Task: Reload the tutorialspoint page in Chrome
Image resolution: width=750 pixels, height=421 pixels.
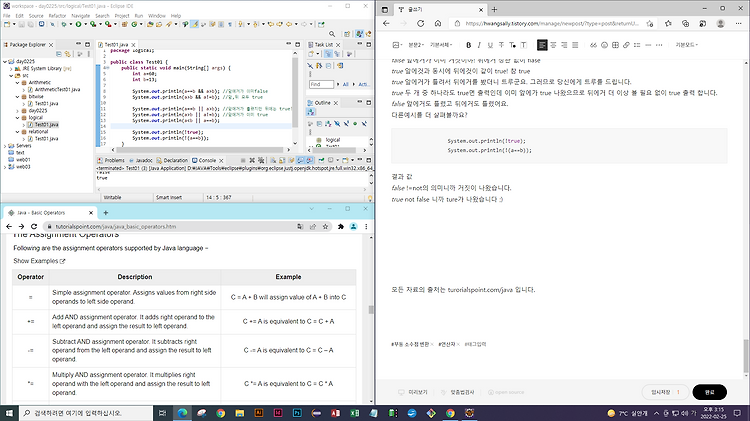Action: tap(34, 226)
